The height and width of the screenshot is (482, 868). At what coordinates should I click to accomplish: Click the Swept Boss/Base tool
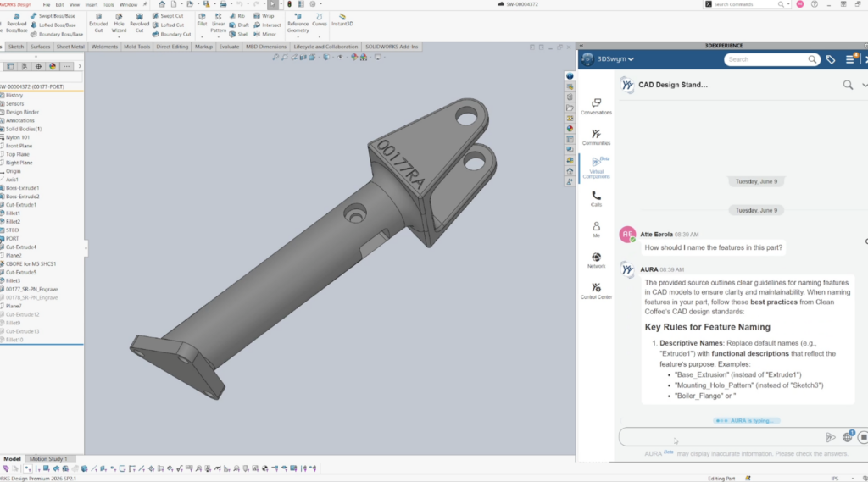point(53,16)
